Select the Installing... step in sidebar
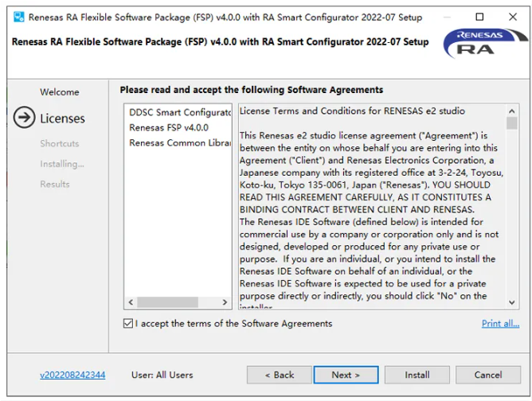This screenshot has width=532, height=401. [x=62, y=164]
